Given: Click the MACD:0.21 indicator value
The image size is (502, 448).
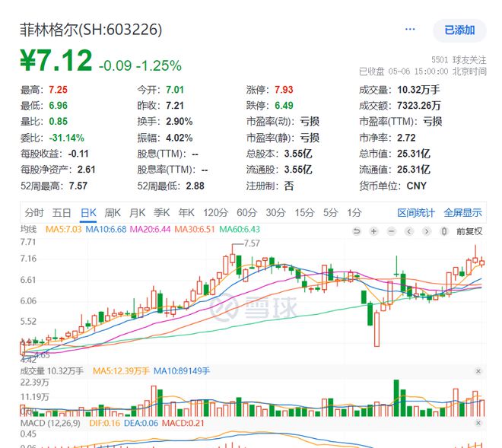Looking at the screenshot, I should [x=183, y=423].
